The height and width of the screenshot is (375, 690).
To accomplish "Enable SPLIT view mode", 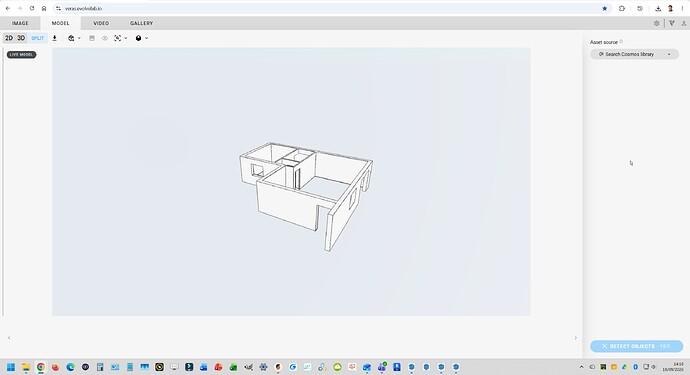I will pos(37,38).
